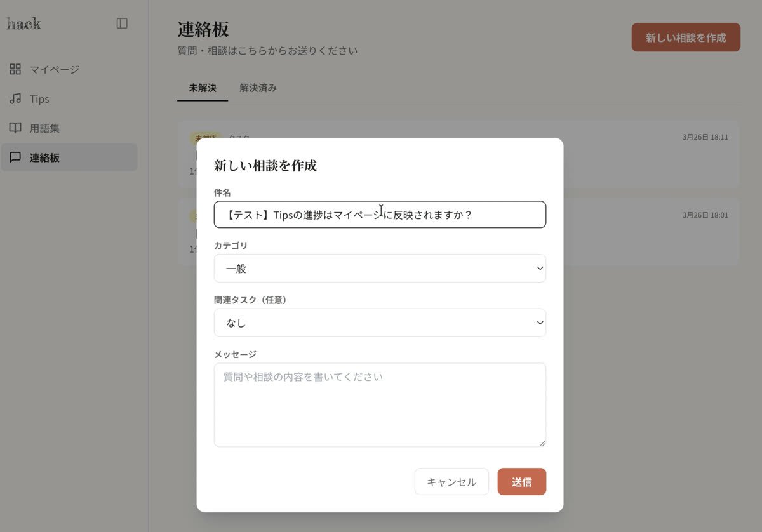Click the 3月26日 18:01 timestamp
762x532 pixels.
pos(705,215)
